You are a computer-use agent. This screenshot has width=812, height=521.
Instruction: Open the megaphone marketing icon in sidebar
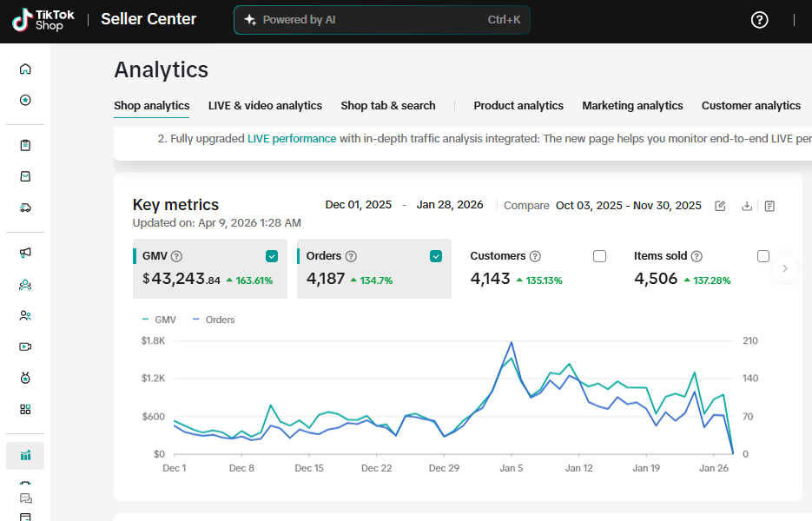25,253
